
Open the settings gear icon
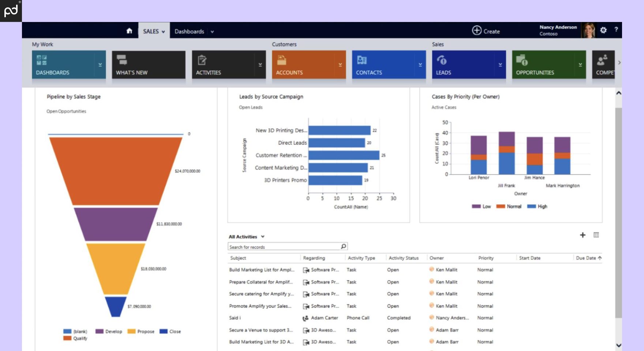pyautogui.click(x=603, y=30)
